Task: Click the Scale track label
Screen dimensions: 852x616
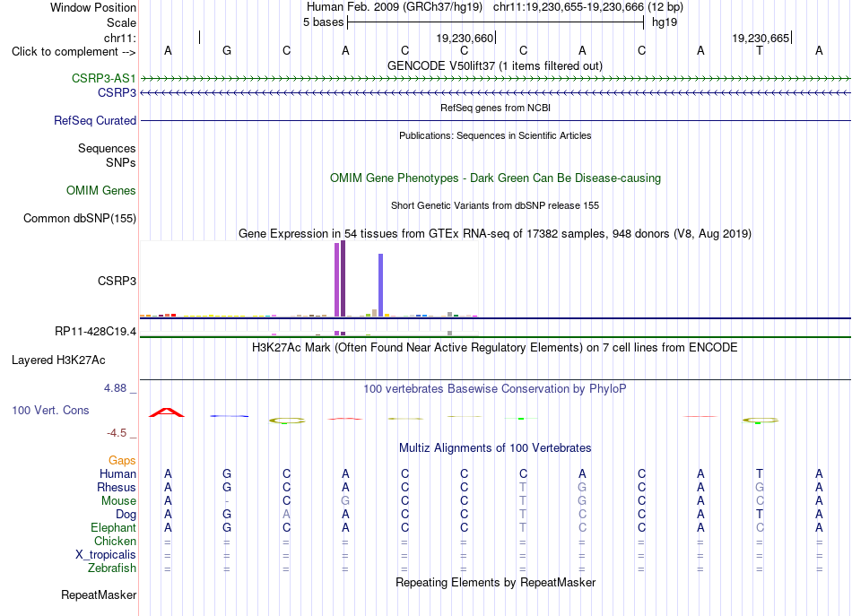Action: (x=121, y=22)
